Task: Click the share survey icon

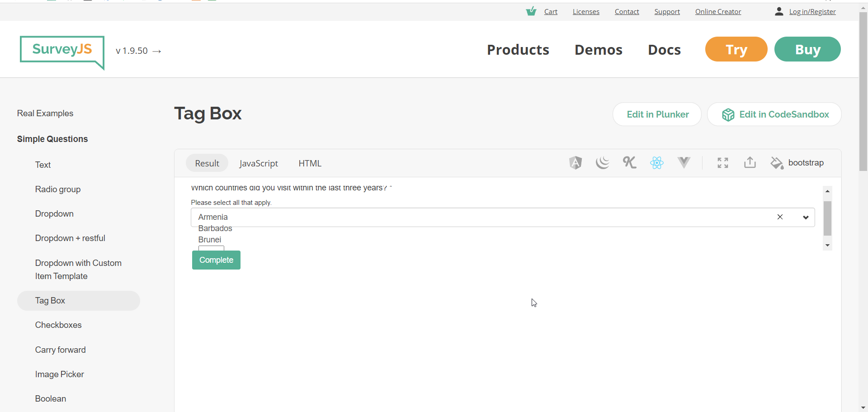Action: (x=749, y=163)
